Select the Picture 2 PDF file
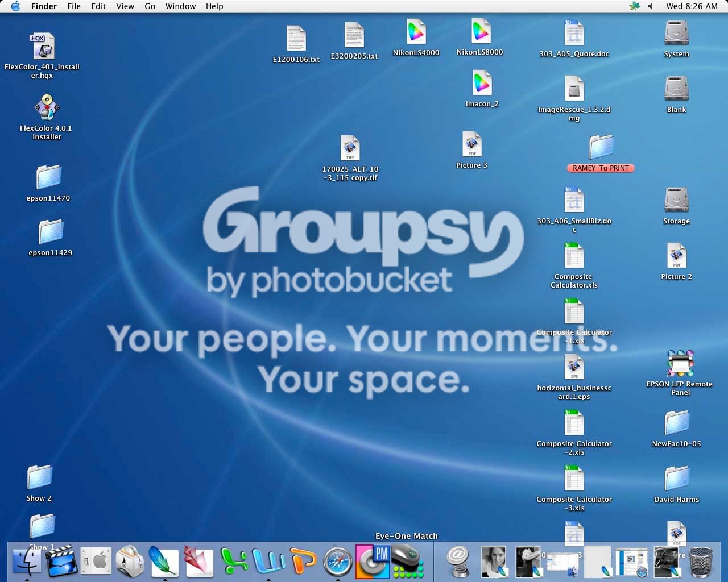Screen dimensions: 728x582 pos(676,256)
